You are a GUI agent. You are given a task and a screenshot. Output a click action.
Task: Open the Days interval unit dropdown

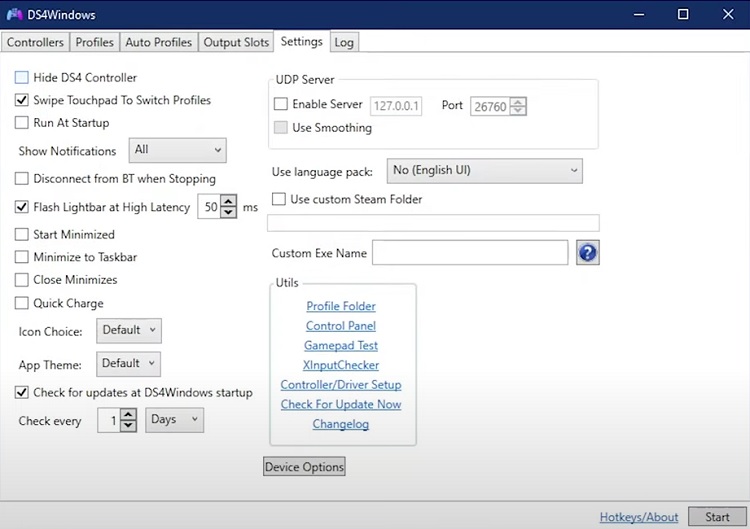coord(175,420)
